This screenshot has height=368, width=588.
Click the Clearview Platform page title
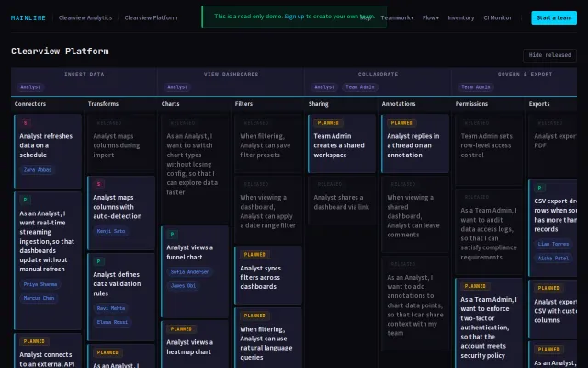point(60,52)
